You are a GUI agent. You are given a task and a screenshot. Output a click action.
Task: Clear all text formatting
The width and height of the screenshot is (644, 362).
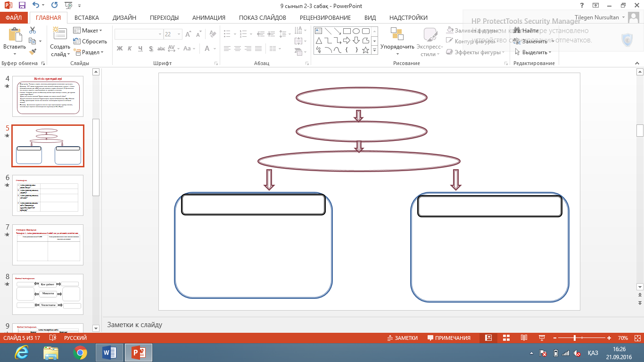tap(213, 34)
